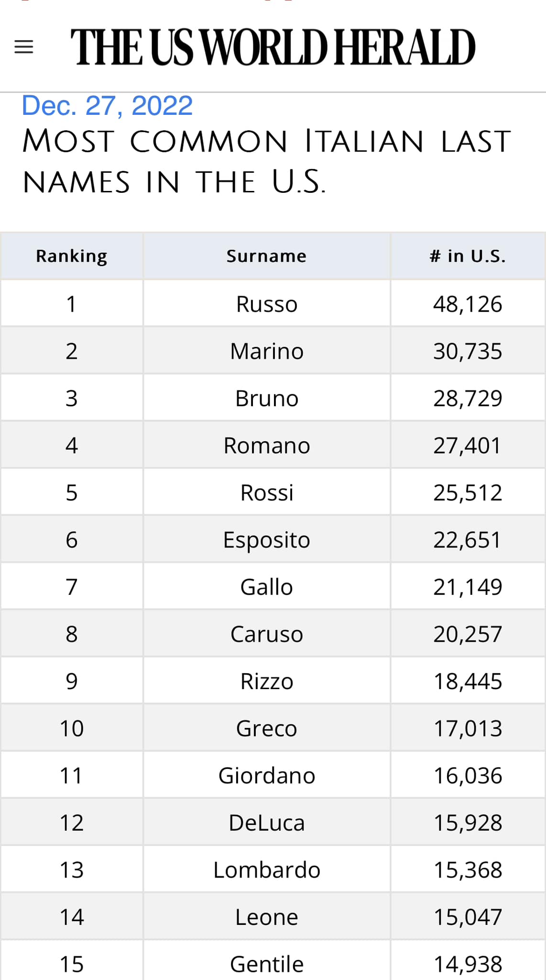Select the article headline about Italian last names
546x980 pixels.
[267, 162]
